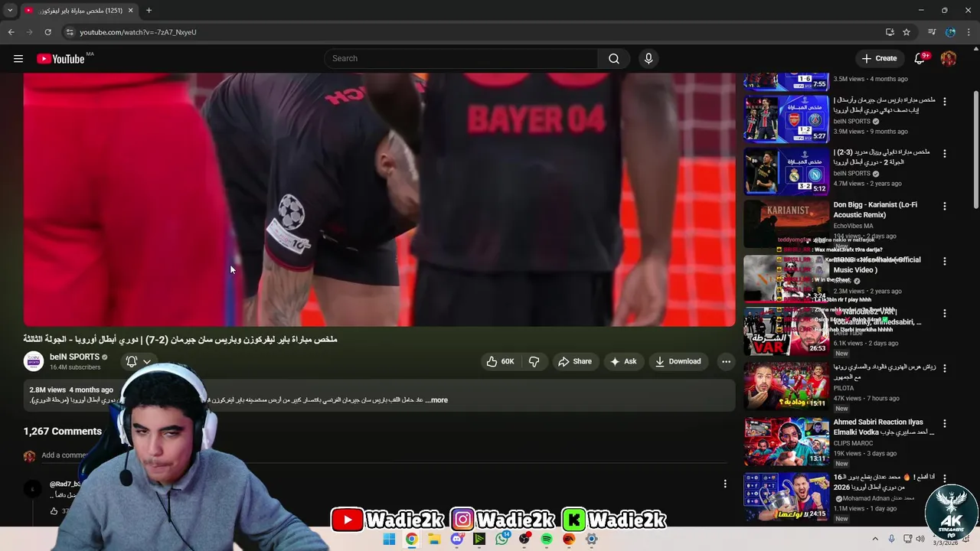This screenshot has width=980, height=551.
Task: Ask about this video
Action: 623,361
